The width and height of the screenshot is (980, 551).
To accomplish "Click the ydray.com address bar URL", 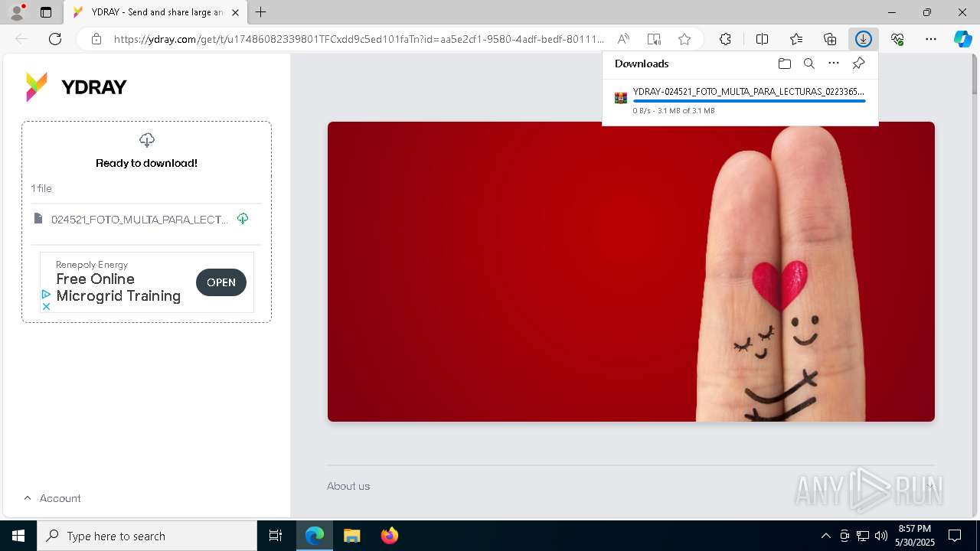I will point(358,39).
